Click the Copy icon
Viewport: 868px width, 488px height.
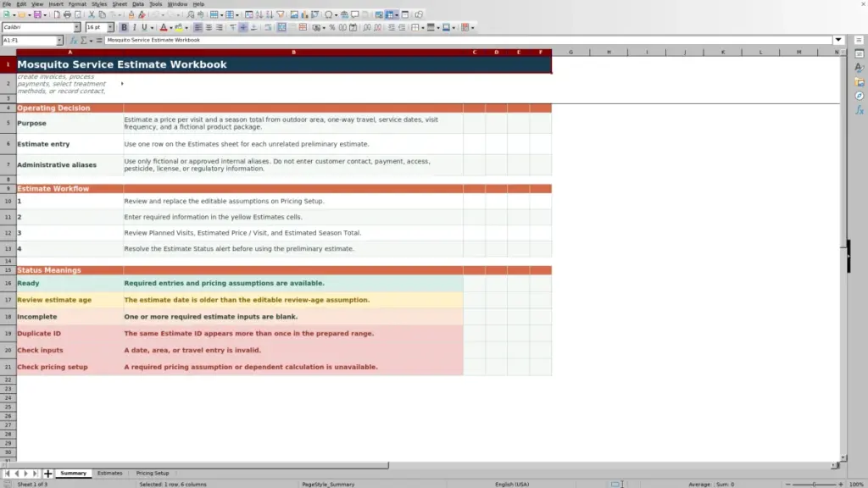coord(103,14)
